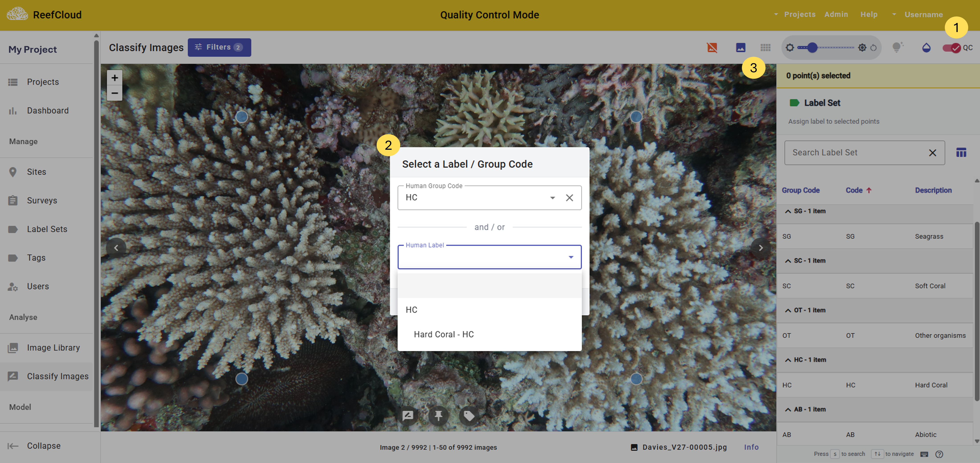Click the water drop color icon

pyautogui.click(x=926, y=48)
